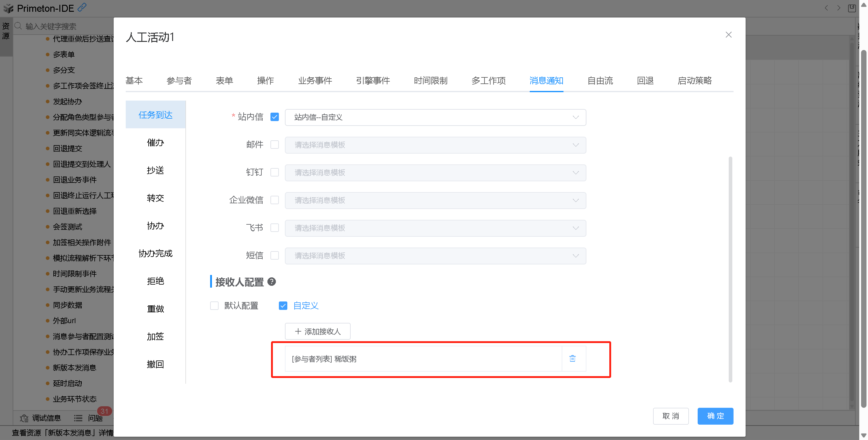Viewport: 868px width, 440px height.
Task: Close the 人工活动1 dialog
Action: pyautogui.click(x=728, y=35)
